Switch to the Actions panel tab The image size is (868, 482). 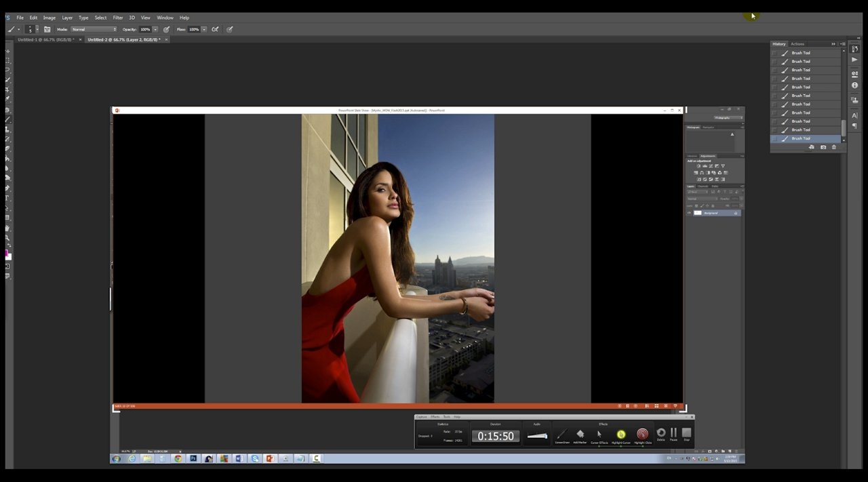pyautogui.click(x=797, y=44)
